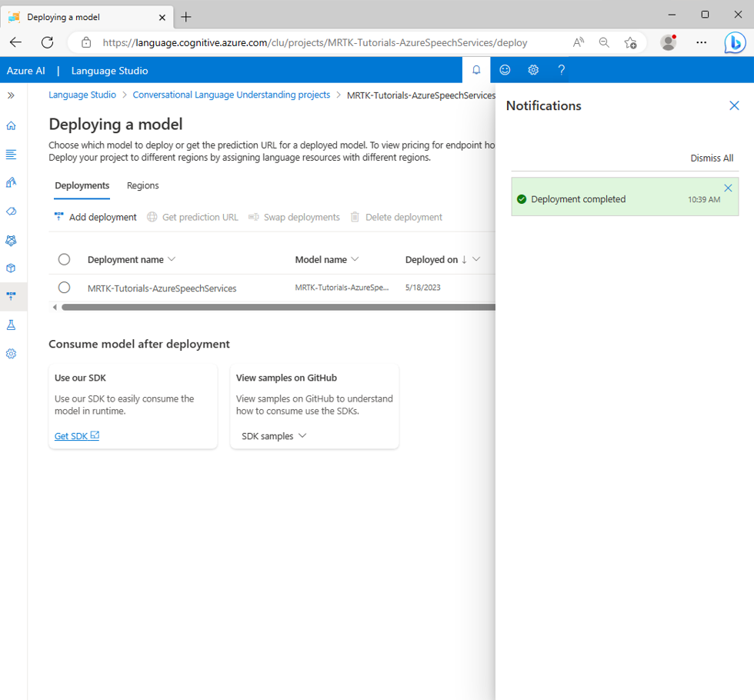Select MRTK-Tutorials-AzureSpeechServices deployment row radio
This screenshot has width=754, height=700.
pyautogui.click(x=64, y=288)
